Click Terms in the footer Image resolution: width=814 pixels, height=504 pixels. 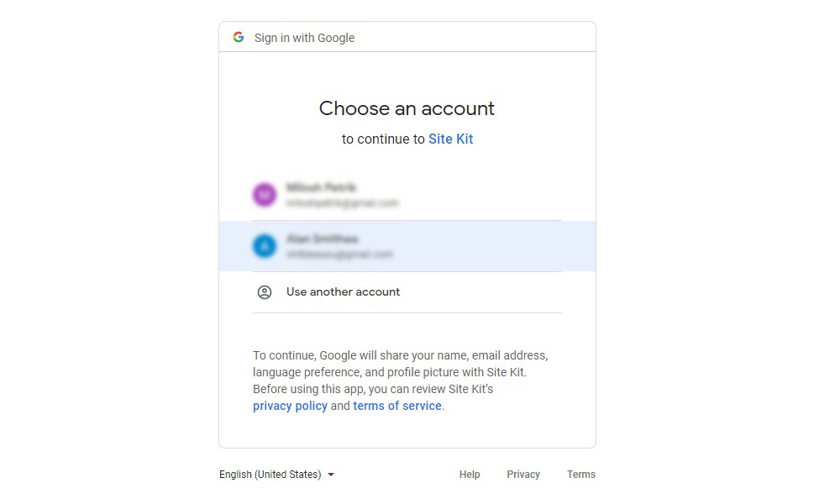tap(581, 475)
